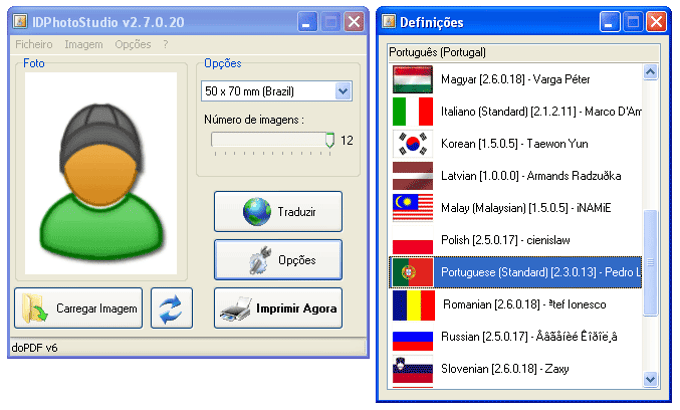The image size is (680, 410).
Task: Select Slovenian [2.6.0.18] - Zaxy
Action: point(515,369)
